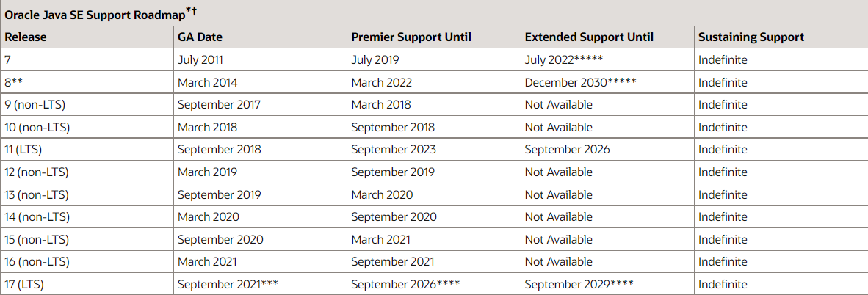This screenshot has width=868, height=295.
Task: Click the September 2026 extended support cell
Action: click(x=567, y=150)
